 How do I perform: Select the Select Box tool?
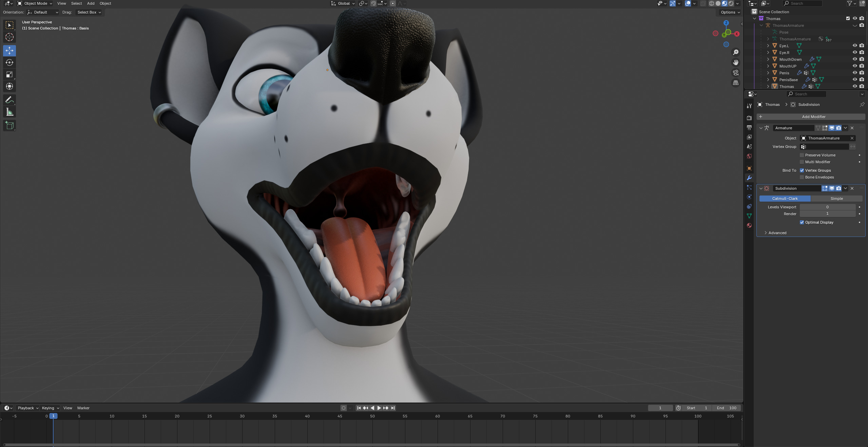[9, 25]
